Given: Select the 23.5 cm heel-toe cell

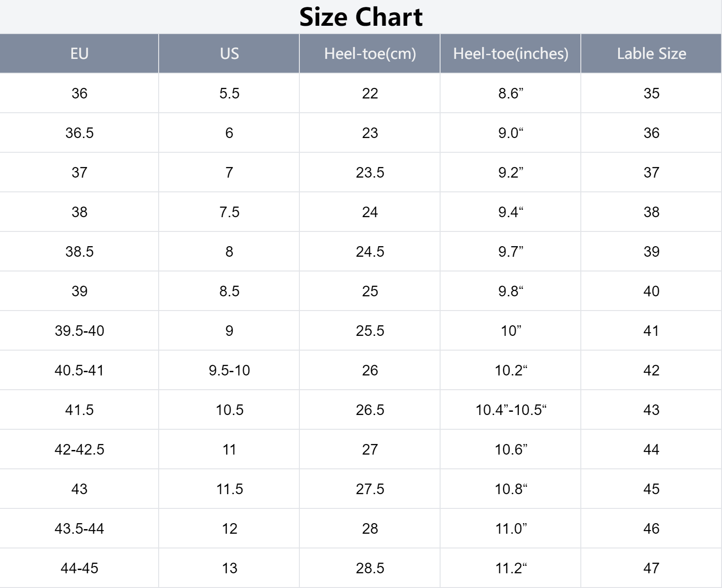Looking at the screenshot, I should [x=370, y=173].
